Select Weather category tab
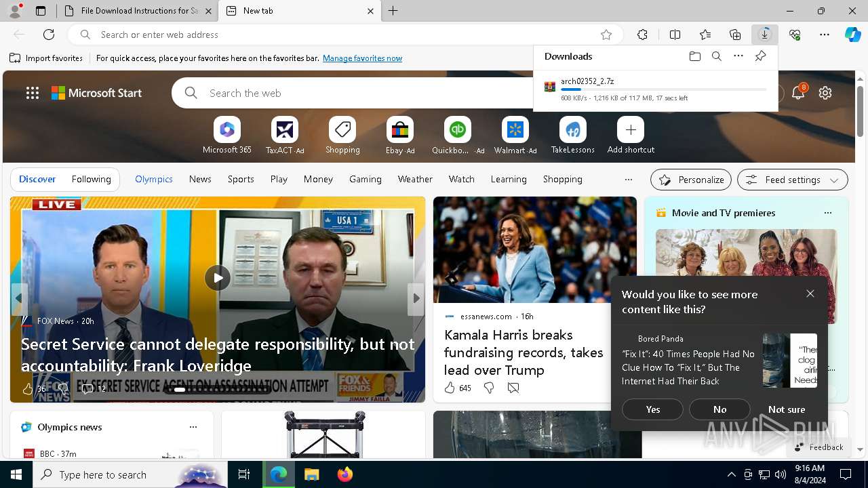This screenshot has width=868, height=488. (x=415, y=179)
